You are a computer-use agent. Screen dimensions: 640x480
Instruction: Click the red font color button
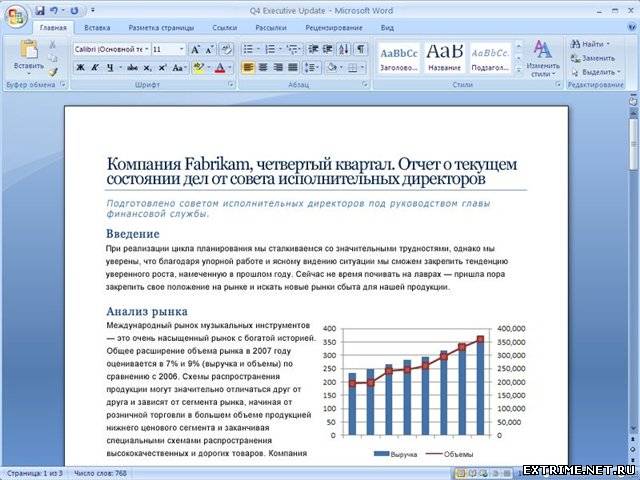[x=220, y=68]
